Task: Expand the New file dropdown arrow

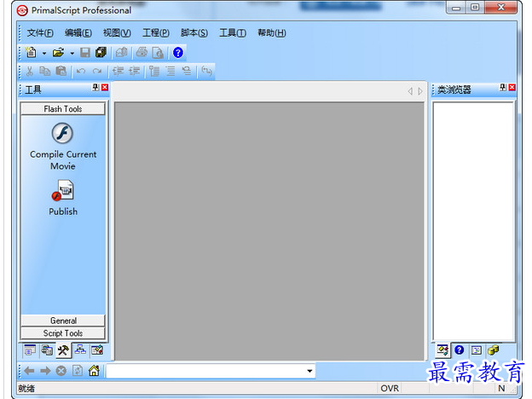Action: (44, 53)
